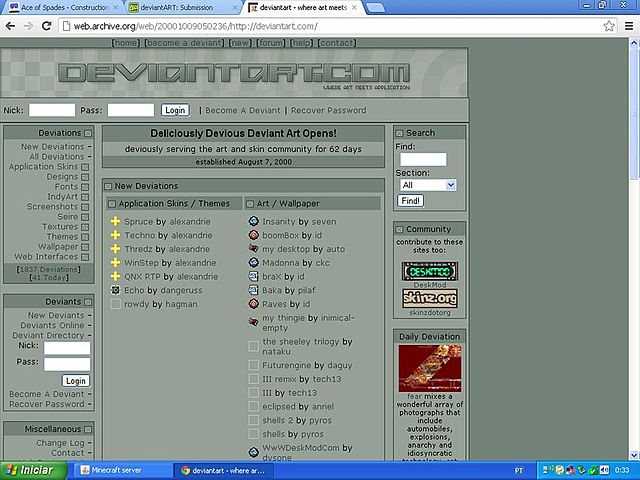Click the shells 2 placeholder box
Screen dimensions: 640x480
click(x=253, y=420)
